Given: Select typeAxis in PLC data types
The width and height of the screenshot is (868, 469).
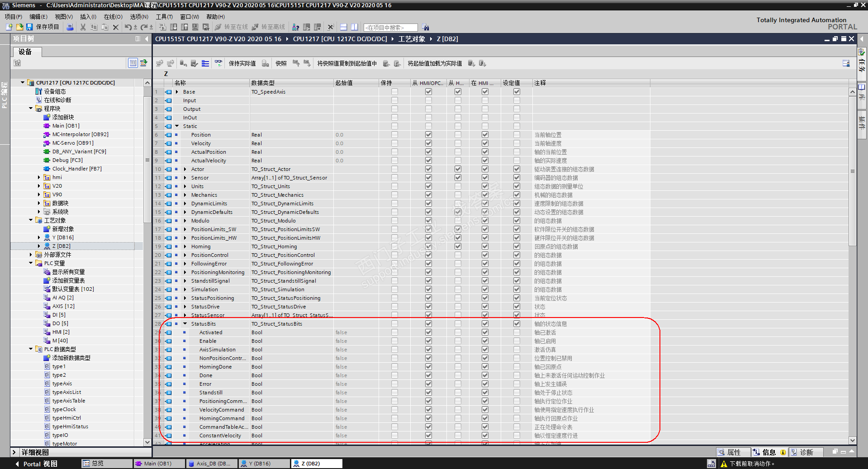Looking at the screenshot, I should [62, 384].
